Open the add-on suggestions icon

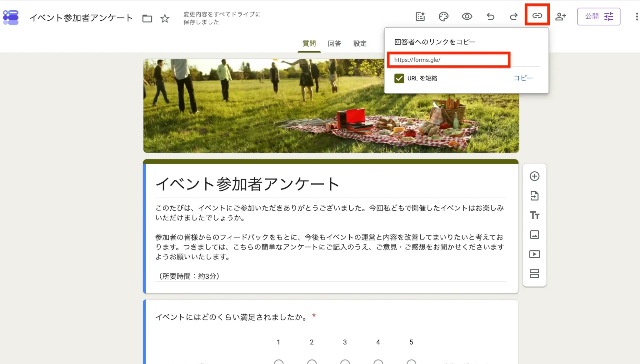tap(420, 16)
